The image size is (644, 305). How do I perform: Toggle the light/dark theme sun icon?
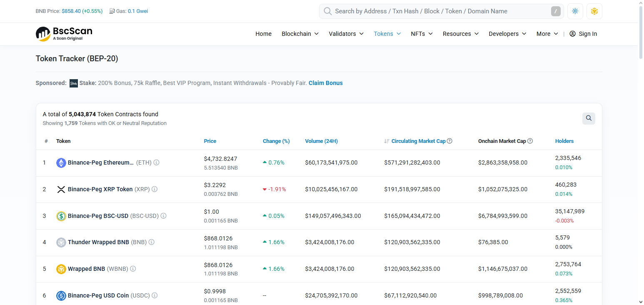pos(575,11)
